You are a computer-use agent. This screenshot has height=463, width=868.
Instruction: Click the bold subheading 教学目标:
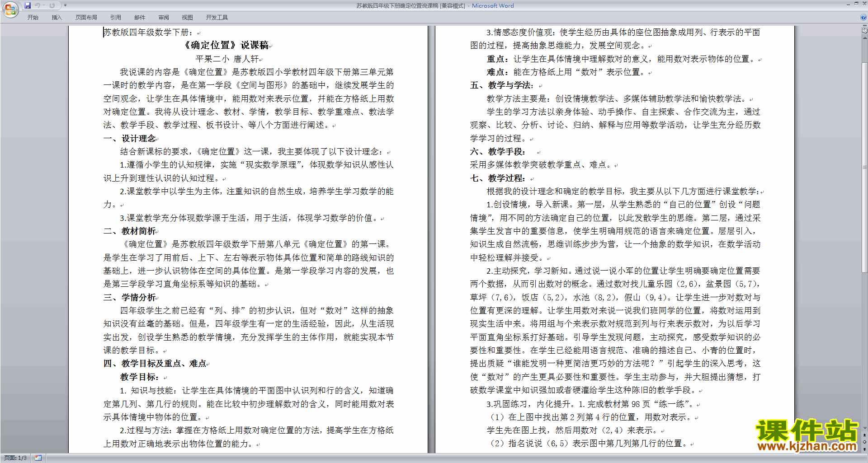[x=139, y=377]
